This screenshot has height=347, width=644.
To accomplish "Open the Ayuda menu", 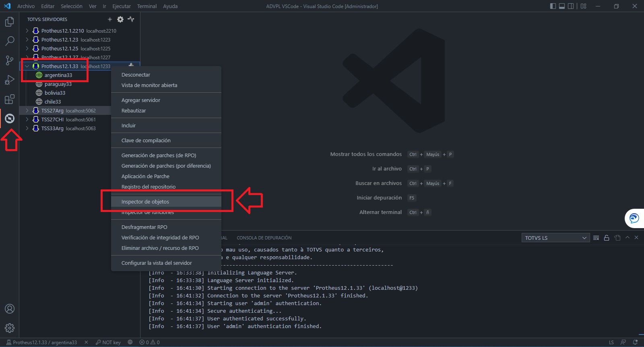I will click(x=170, y=6).
